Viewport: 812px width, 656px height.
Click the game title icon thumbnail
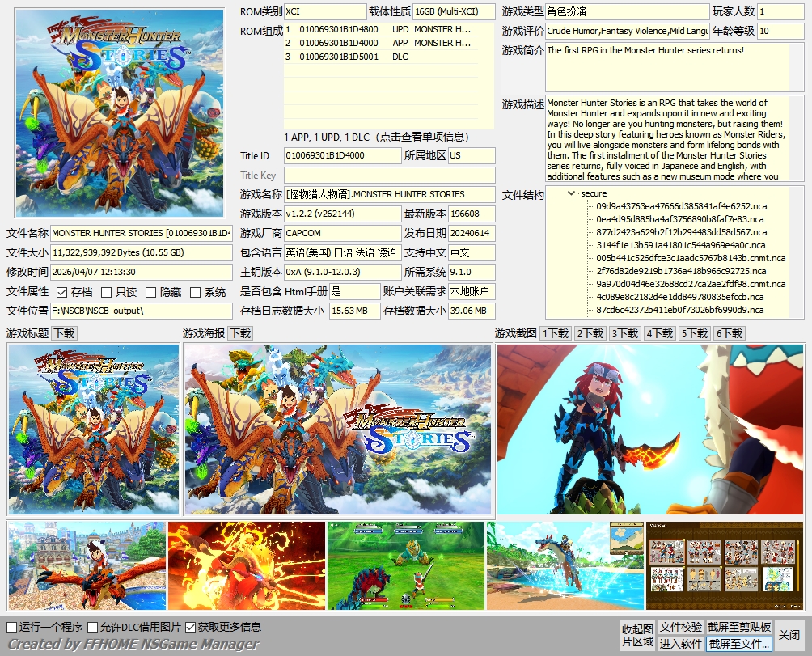pyautogui.click(x=93, y=430)
